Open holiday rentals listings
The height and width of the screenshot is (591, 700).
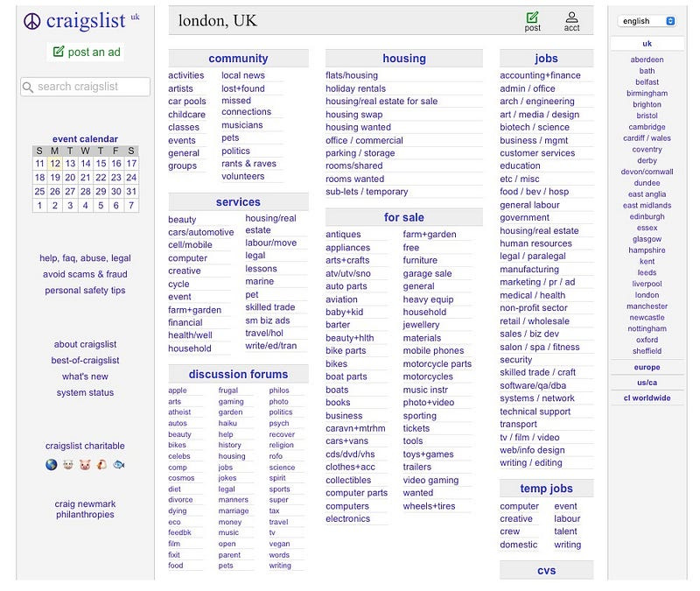pos(356,88)
